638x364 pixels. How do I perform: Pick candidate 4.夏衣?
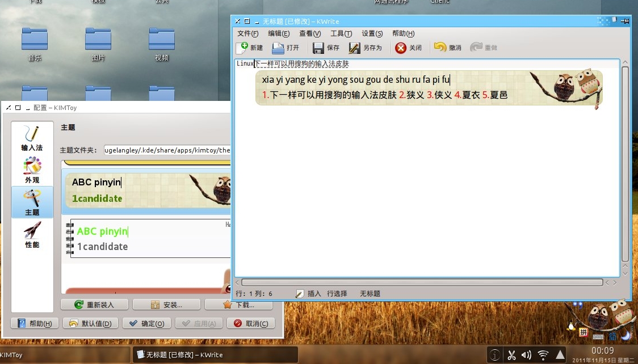pos(467,95)
